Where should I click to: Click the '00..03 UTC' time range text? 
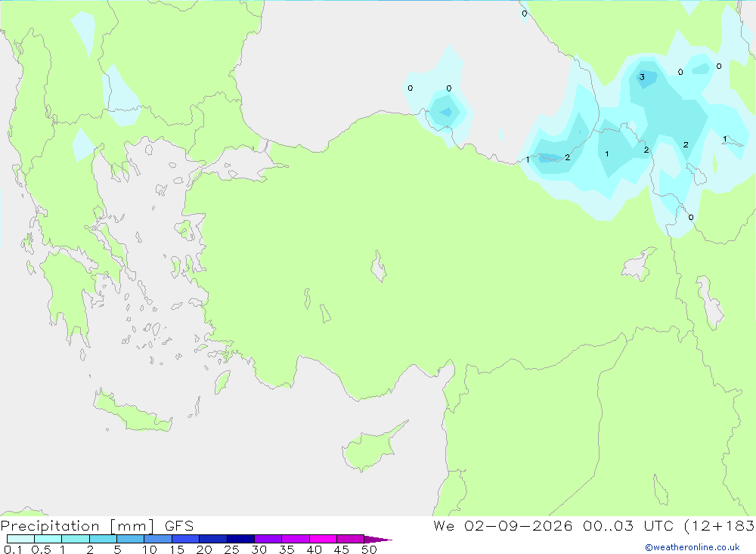point(627,526)
